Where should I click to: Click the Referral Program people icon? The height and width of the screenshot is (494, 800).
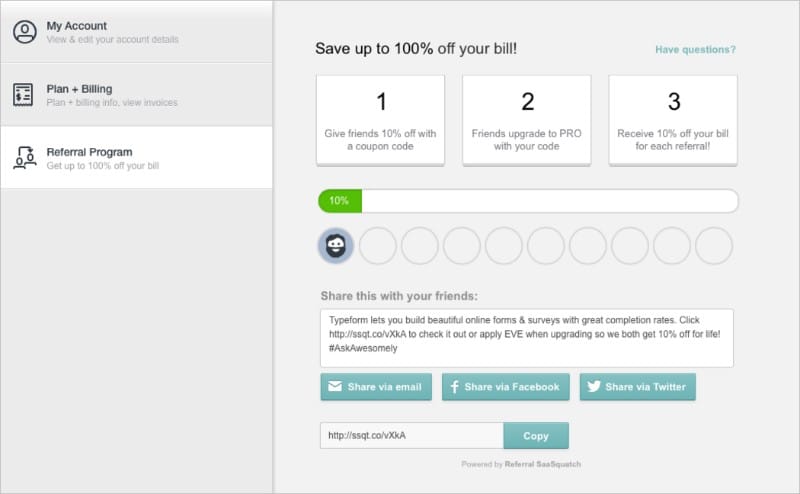(x=24, y=158)
